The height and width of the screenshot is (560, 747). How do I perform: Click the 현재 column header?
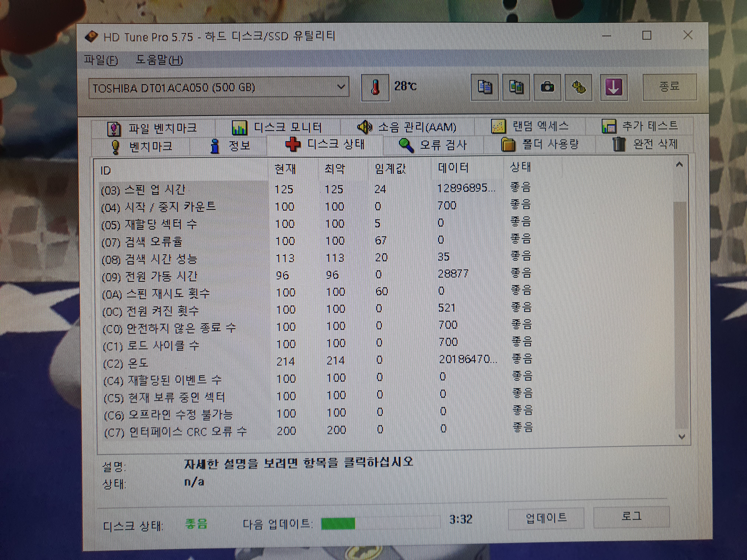coord(285,169)
